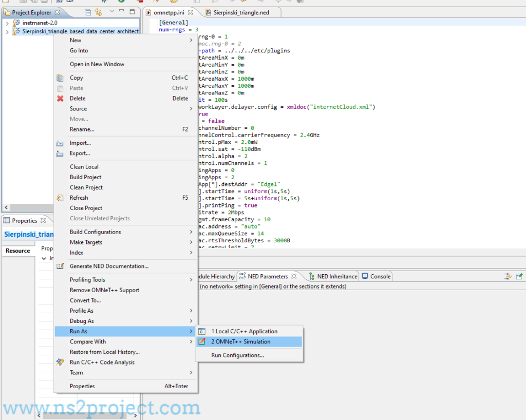Open the Compare With submenu
Image resolution: width=526 pixels, height=420 pixels.
click(126, 341)
